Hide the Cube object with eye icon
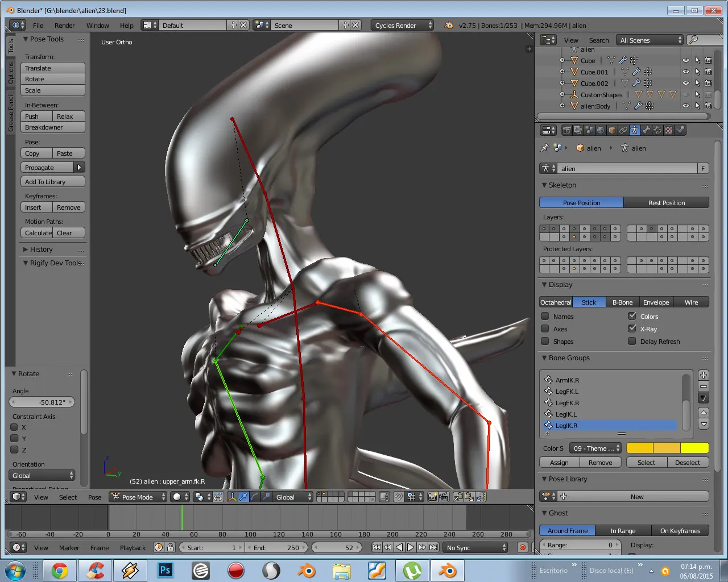This screenshot has height=582, width=728. [x=686, y=60]
